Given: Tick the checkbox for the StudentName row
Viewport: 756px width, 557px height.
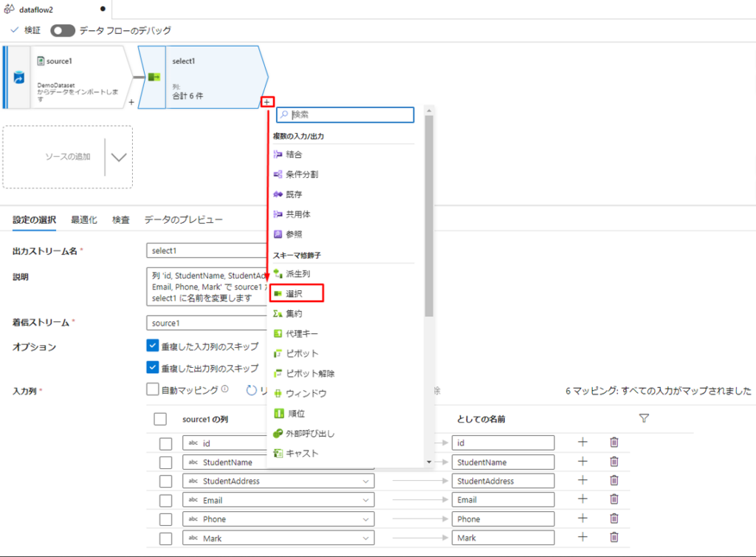Looking at the screenshot, I should [x=166, y=462].
